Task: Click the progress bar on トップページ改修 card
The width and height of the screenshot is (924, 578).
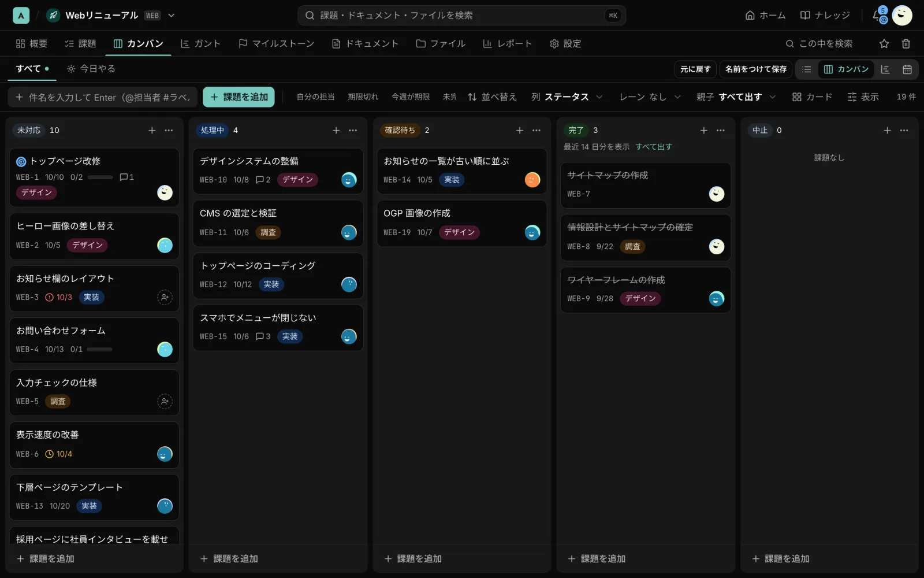Action: tap(100, 177)
